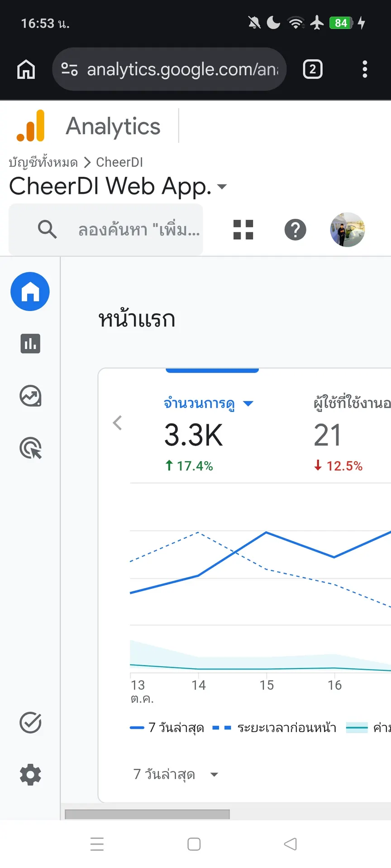Viewport: 391px width, 868px height.
Task: Tap the Android home square button
Action: [x=194, y=844]
